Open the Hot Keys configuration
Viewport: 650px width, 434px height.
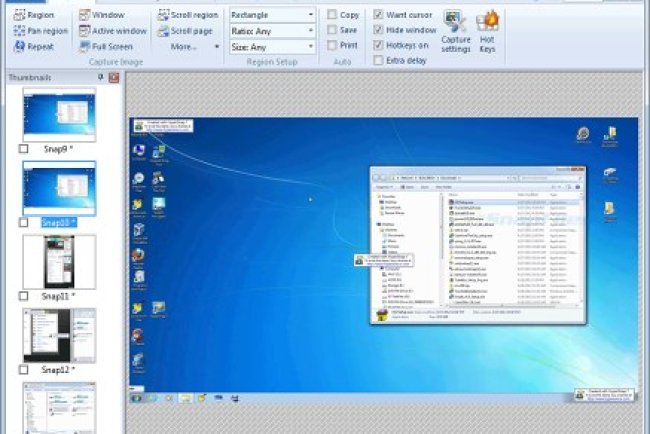click(x=487, y=32)
